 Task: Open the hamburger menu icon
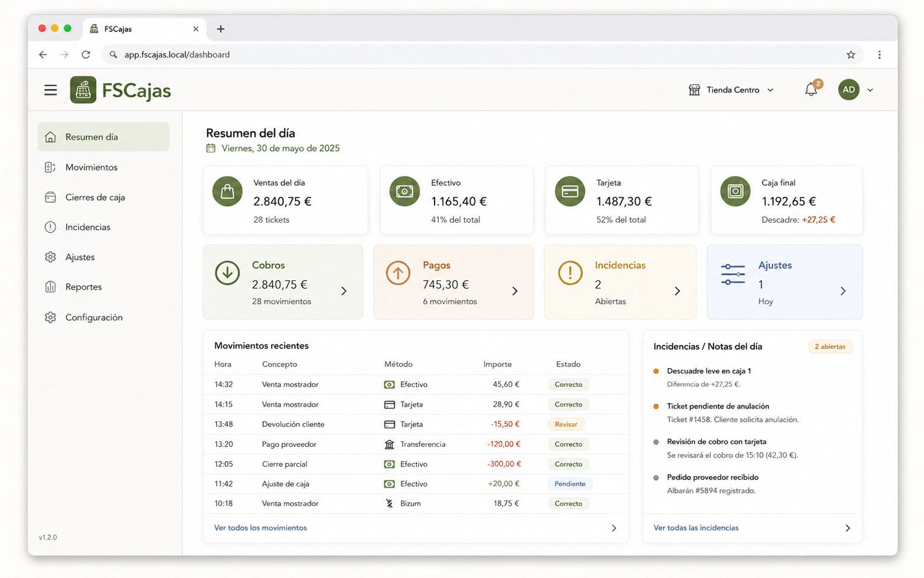[x=51, y=90]
